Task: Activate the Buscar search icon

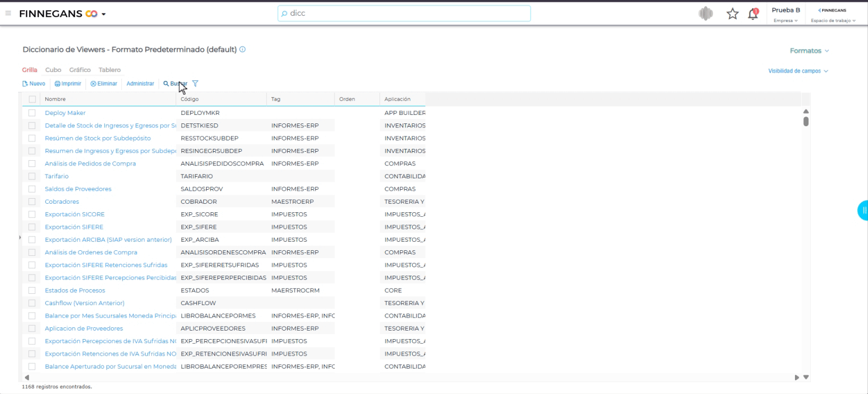Action: coord(166,83)
